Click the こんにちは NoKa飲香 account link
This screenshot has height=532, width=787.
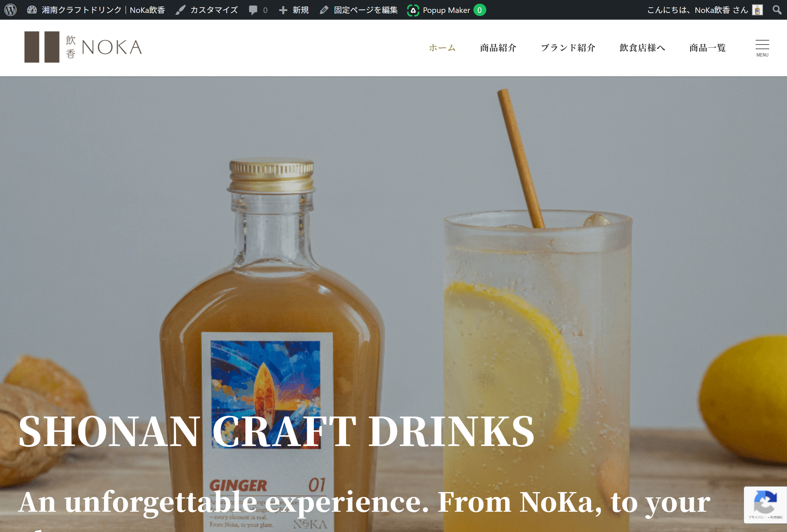click(697, 10)
